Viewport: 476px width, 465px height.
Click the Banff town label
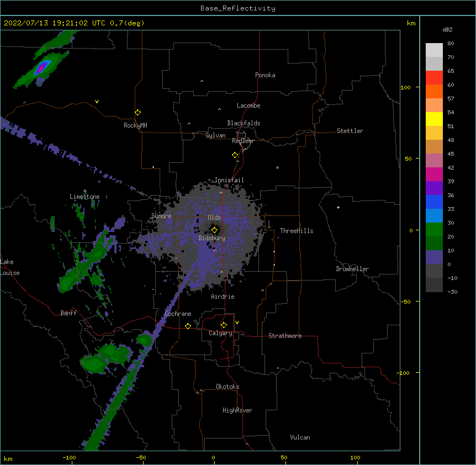(68, 313)
